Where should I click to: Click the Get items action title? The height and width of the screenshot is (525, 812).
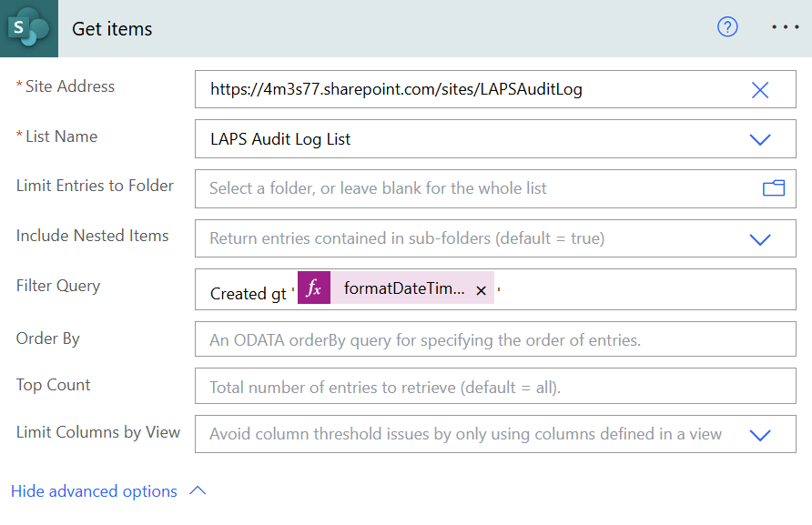112,28
